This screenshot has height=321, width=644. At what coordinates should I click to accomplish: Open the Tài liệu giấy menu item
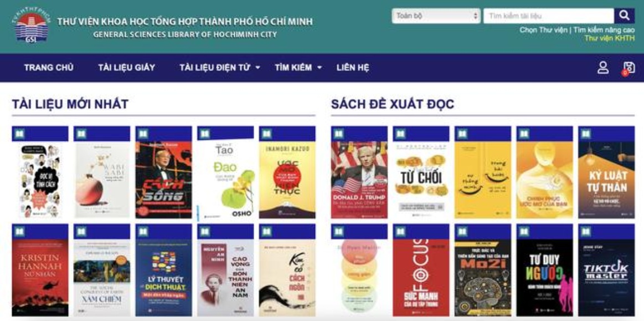(x=126, y=68)
